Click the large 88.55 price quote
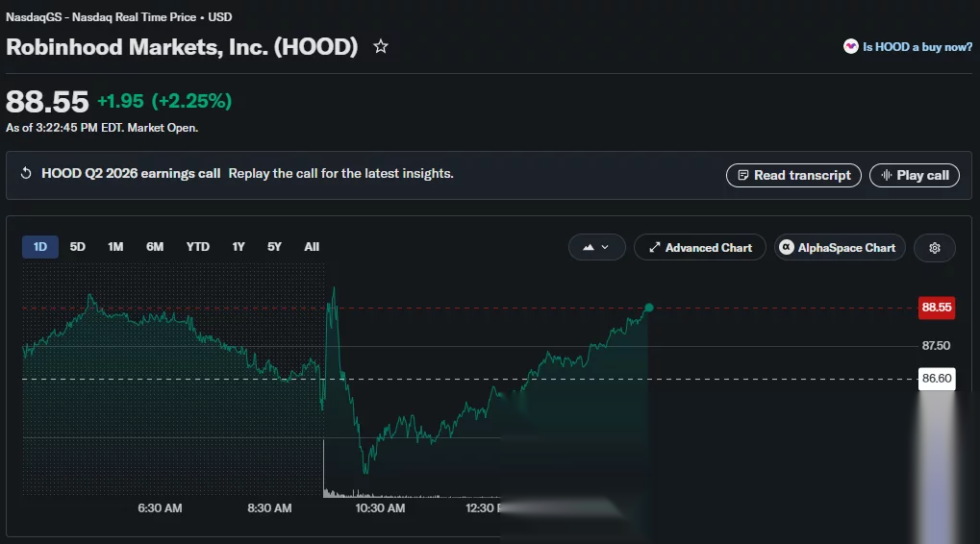Viewport: 980px width, 544px height. tap(47, 101)
